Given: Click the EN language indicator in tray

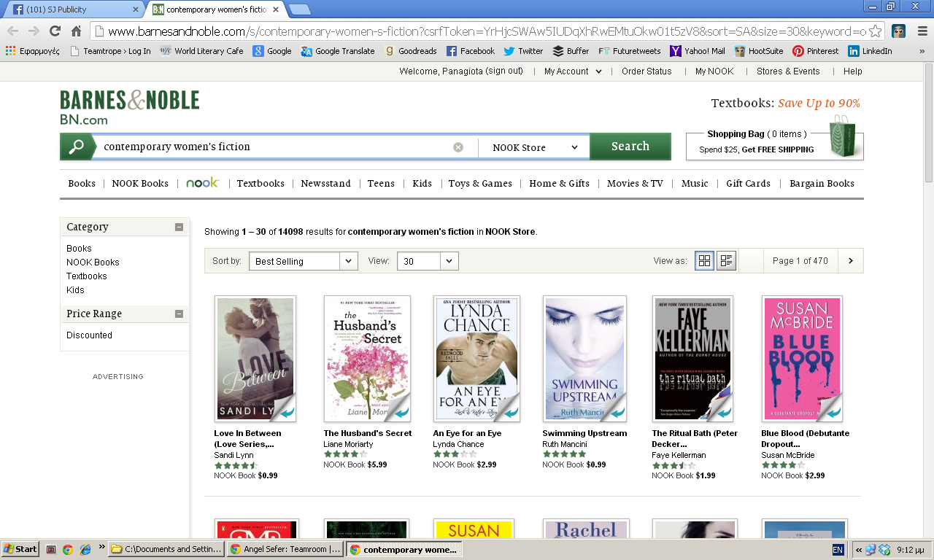Looking at the screenshot, I should pos(838,550).
